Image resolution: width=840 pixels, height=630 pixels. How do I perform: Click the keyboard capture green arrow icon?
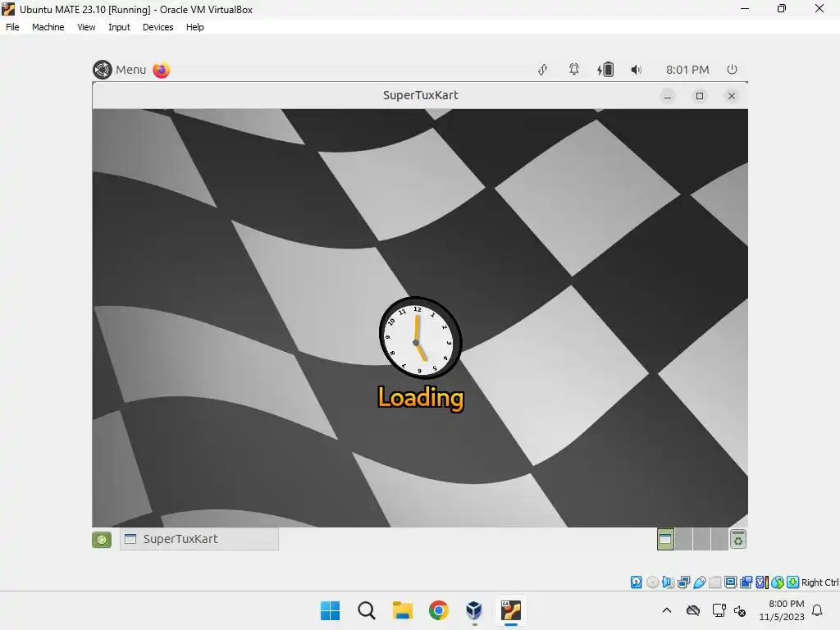click(x=793, y=582)
